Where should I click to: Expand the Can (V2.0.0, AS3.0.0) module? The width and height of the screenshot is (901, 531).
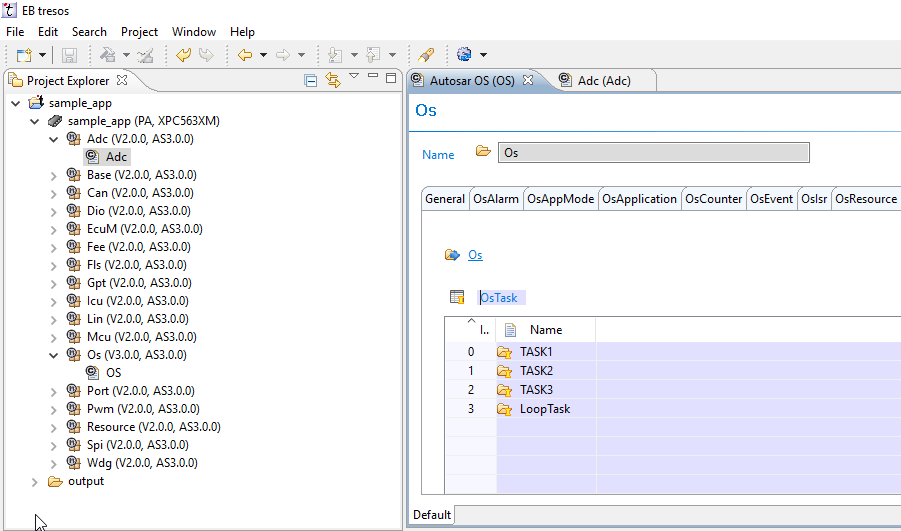[53, 193]
